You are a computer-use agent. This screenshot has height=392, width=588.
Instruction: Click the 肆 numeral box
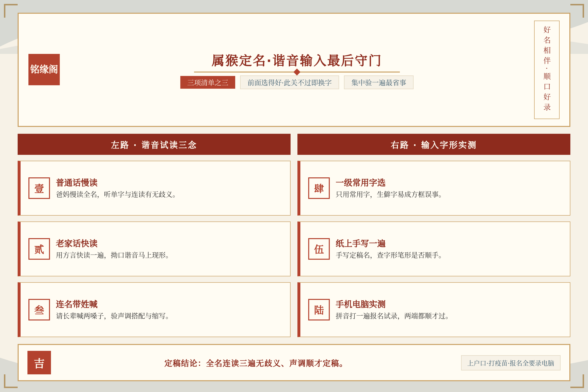pos(319,188)
